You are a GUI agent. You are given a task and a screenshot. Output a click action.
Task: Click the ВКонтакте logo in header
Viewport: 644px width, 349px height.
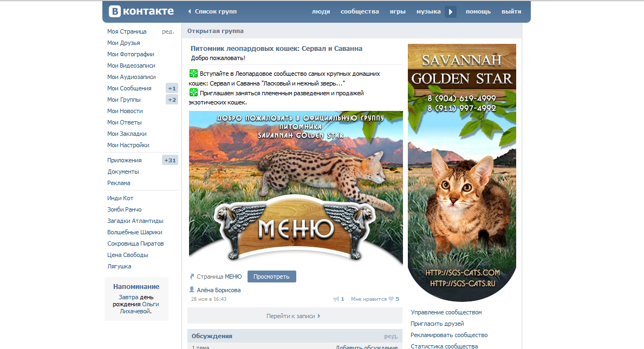[x=141, y=11]
